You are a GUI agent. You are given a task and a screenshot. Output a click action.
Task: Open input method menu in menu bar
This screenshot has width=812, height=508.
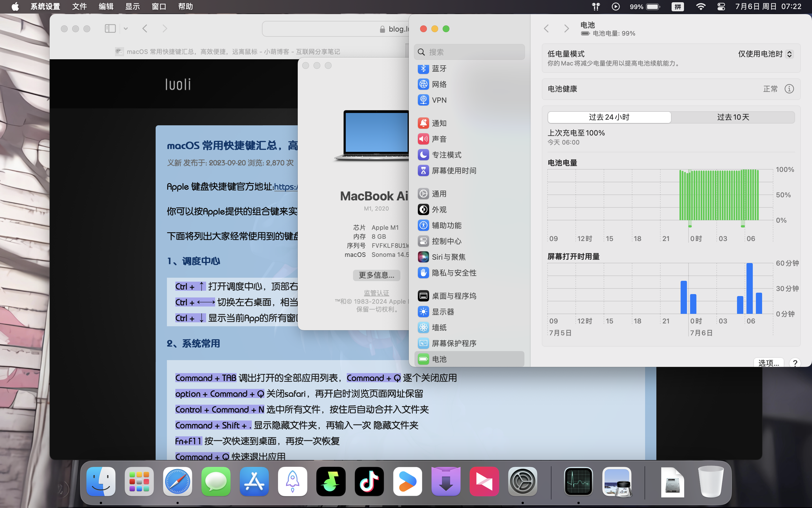click(678, 7)
